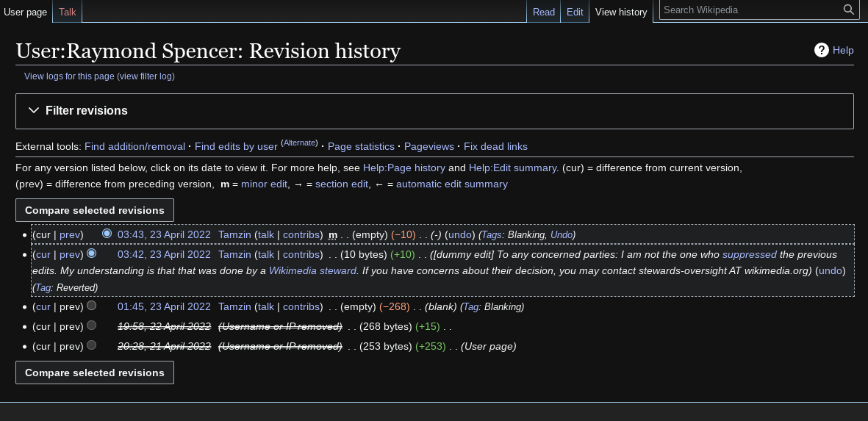The width and height of the screenshot is (868, 421).
Task: Open the view filter log link
Action: click(147, 76)
